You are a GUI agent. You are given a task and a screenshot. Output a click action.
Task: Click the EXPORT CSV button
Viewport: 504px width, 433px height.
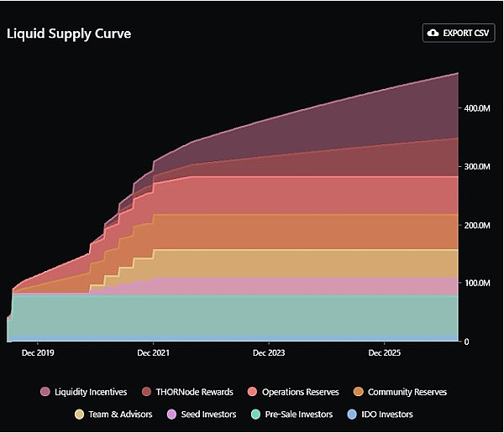tap(459, 33)
